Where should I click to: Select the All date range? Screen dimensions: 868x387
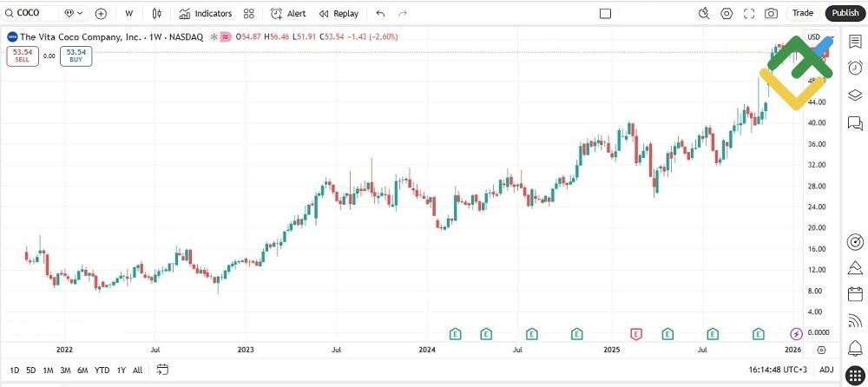pos(137,370)
